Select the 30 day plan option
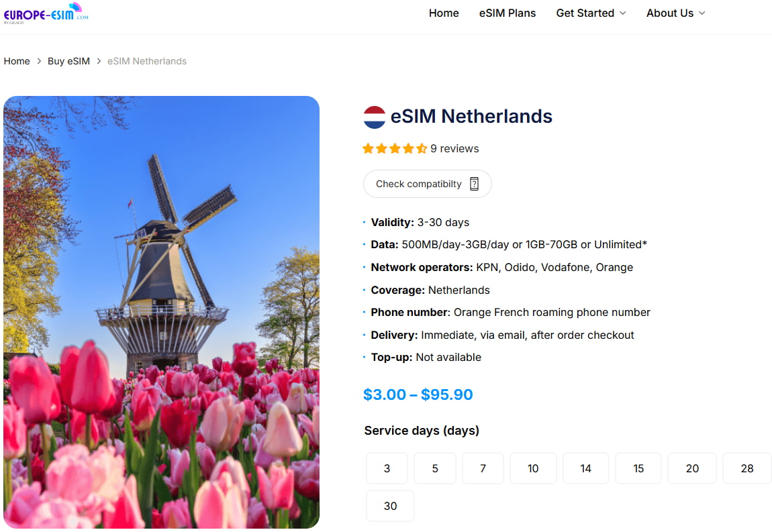Screen dimensions: 772x532 (390, 506)
